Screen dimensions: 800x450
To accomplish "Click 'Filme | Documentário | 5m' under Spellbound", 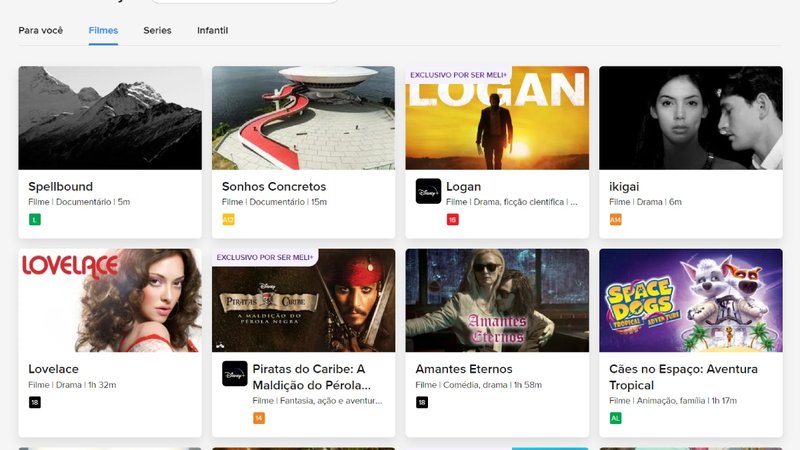I will (79, 202).
